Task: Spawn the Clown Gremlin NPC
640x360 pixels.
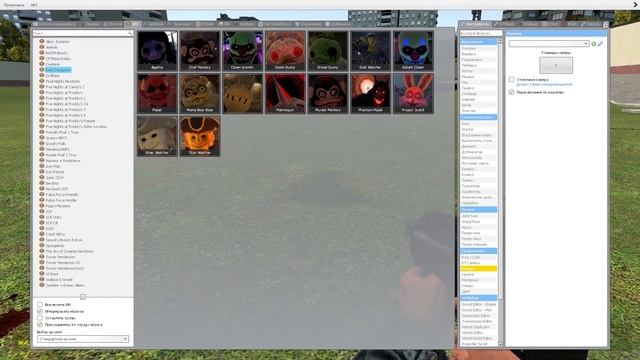Action: pyautogui.click(x=242, y=51)
